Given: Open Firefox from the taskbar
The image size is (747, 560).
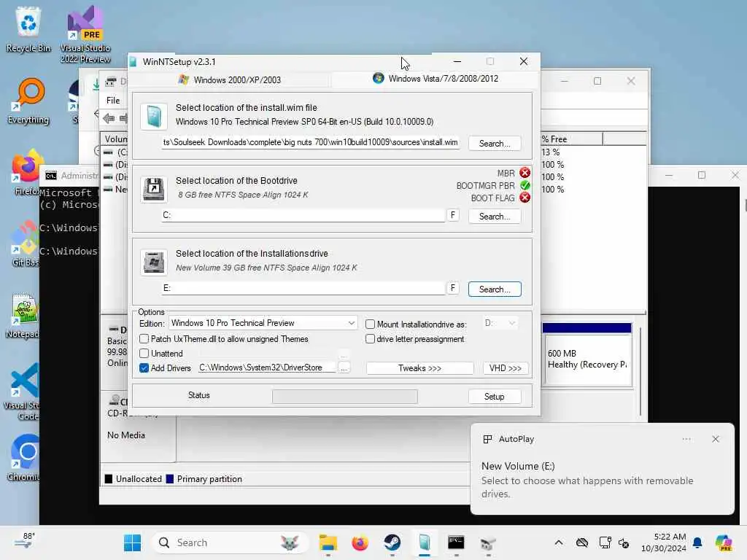Looking at the screenshot, I should [x=360, y=542].
